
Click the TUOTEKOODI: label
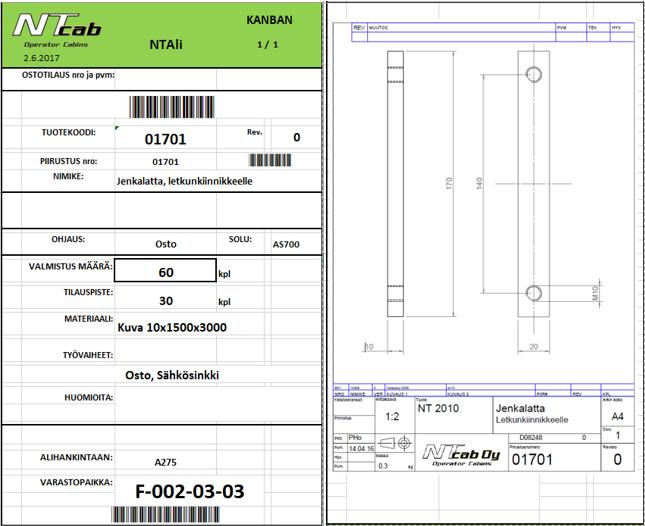coord(68,132)
